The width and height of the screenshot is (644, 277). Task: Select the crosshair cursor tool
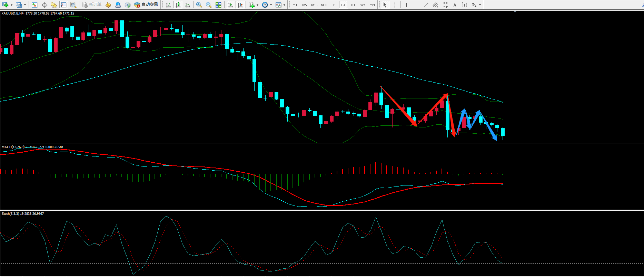point(395,5)
